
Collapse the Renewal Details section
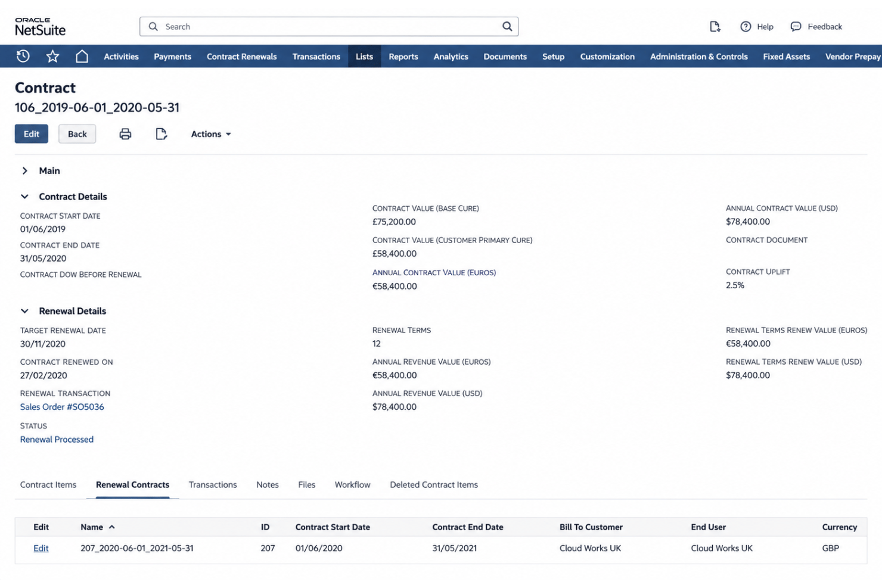click(x=24, y=311)
